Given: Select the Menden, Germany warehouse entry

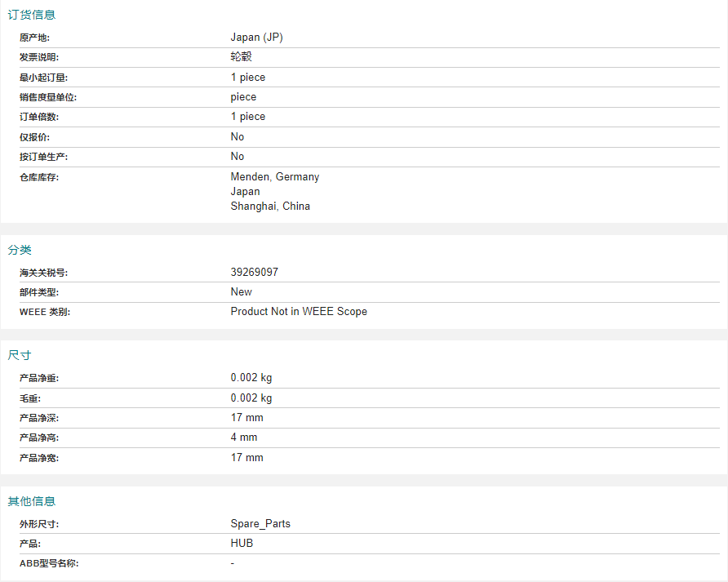Looking at the screenshot, I should [x=275, y=177].
